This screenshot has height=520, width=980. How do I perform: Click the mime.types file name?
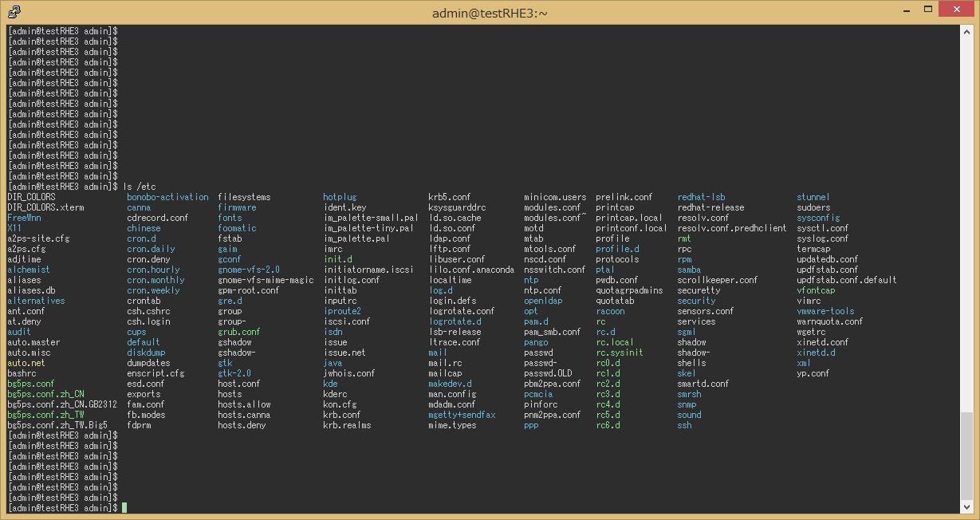point(452,425)
